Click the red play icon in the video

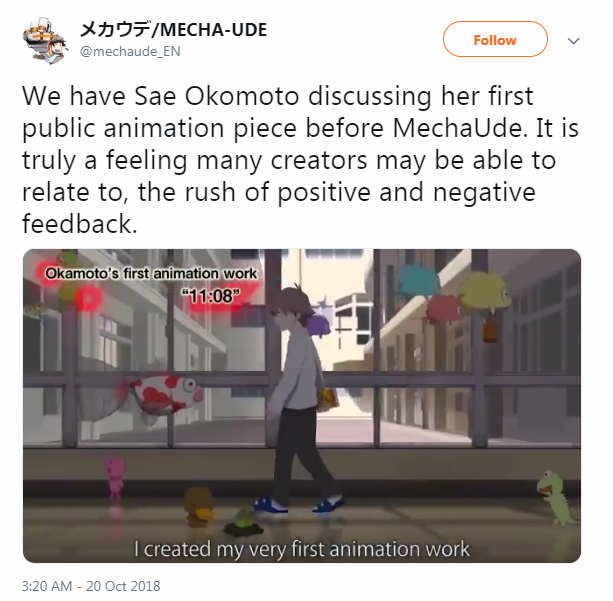pyautogui.click(x=89, y=299)
